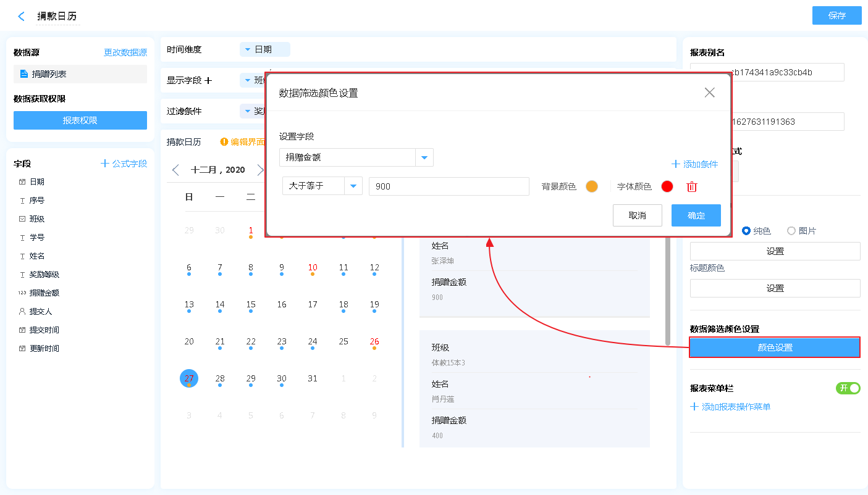Screen dimensions: 868x495
Task: Click 添加报表操作菜单 link
Action: pos(730,407)
